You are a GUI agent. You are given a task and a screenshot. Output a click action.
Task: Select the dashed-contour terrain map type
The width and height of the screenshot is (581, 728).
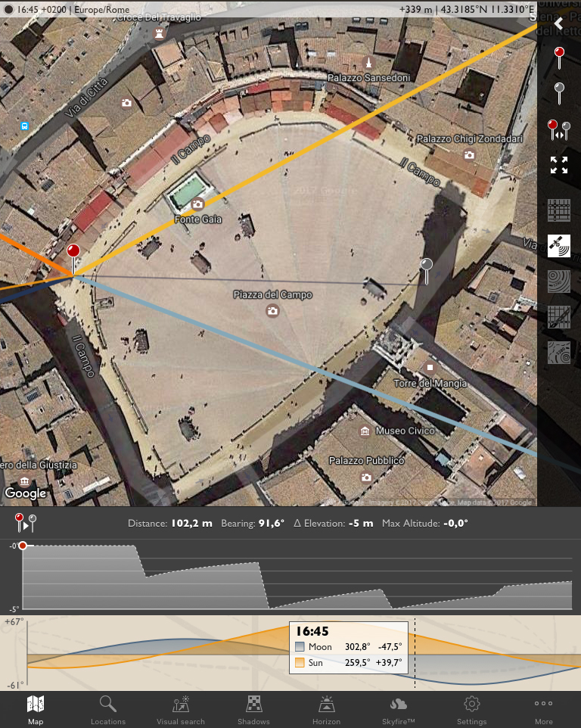[559, 353]
